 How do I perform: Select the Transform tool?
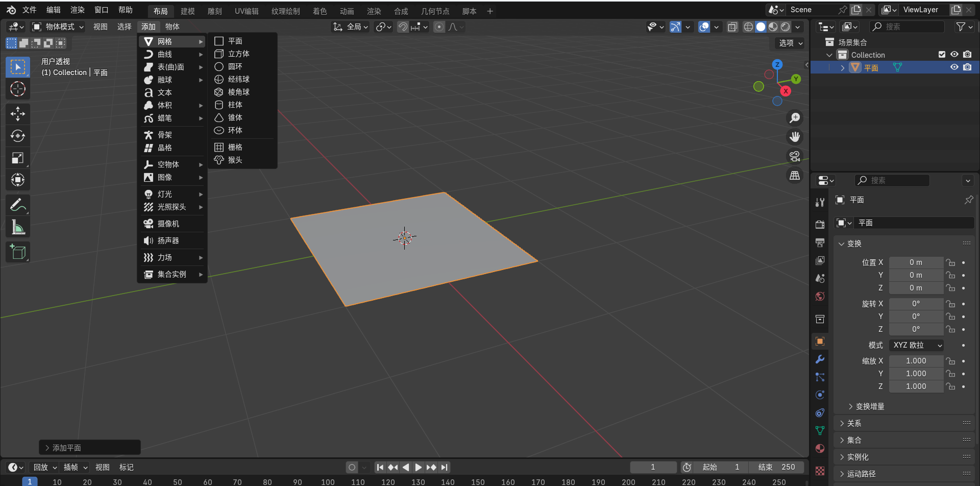[18, 180]
